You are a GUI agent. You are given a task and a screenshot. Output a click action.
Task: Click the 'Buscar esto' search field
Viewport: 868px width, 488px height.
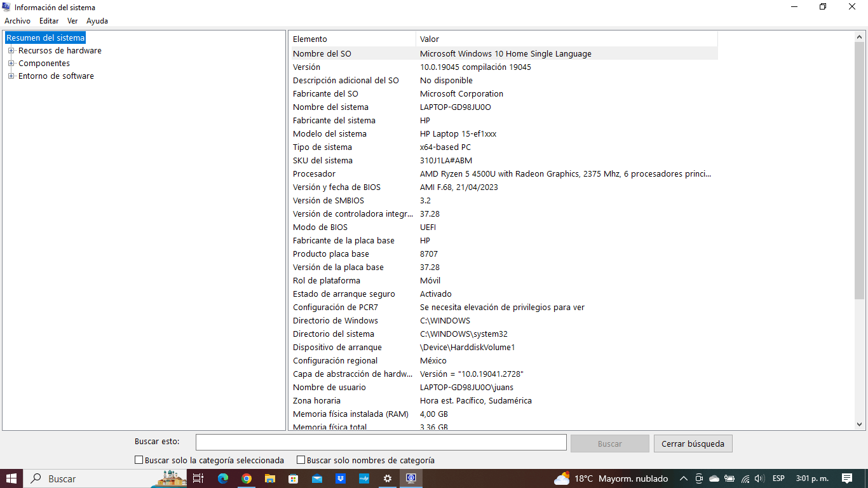point(381,442)
